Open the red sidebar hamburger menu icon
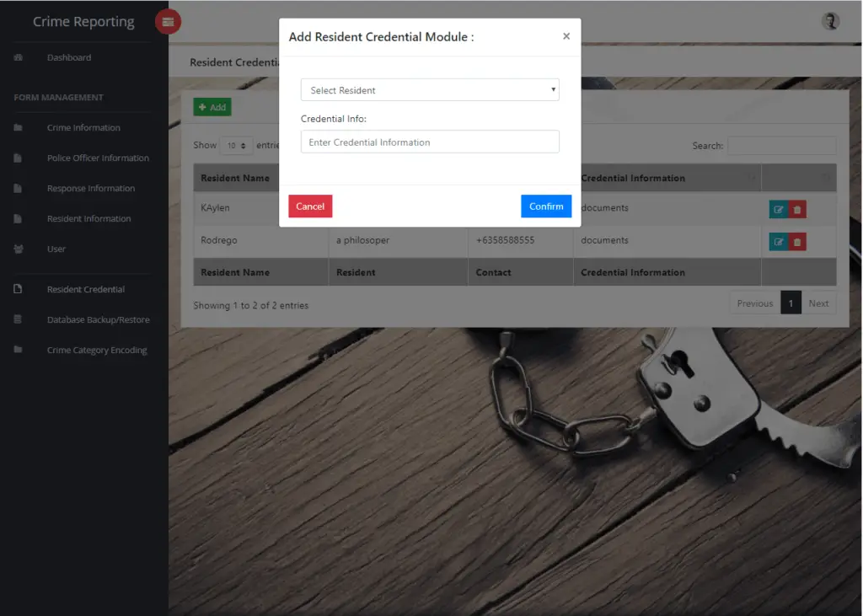Screen dimensions: 863x616 coord(168,21)
